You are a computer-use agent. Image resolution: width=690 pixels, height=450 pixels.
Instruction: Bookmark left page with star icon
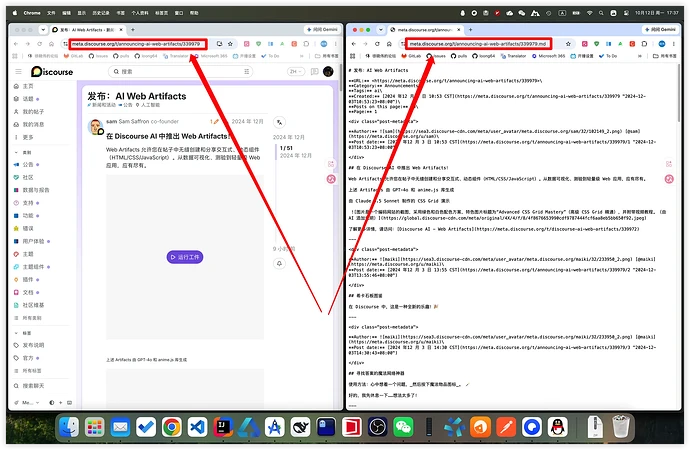click(230, 44)
